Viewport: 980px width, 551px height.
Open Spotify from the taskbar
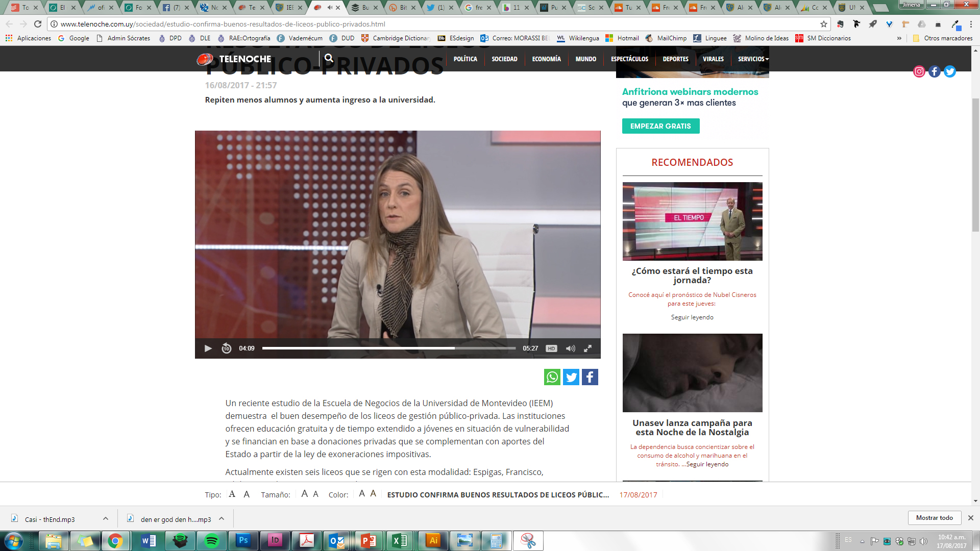(x=212, y=541)
